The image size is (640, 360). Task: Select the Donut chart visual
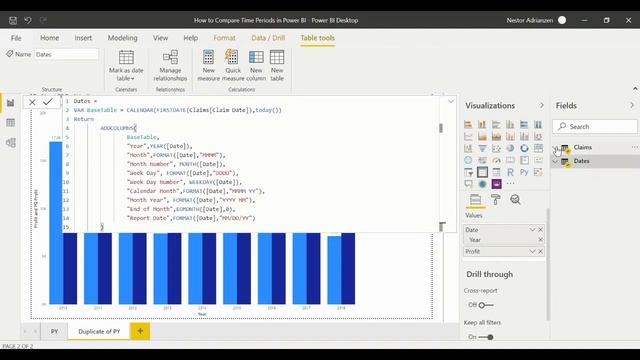tap(524, 148)
